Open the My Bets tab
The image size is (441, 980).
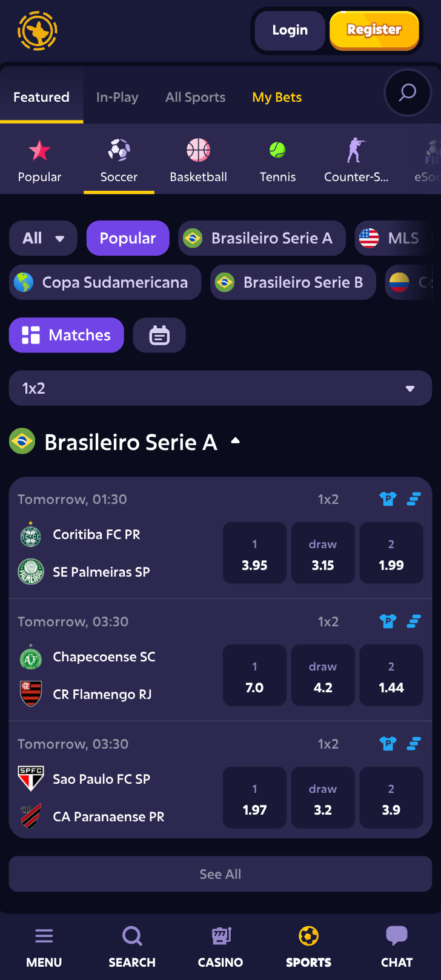point(277,97)
